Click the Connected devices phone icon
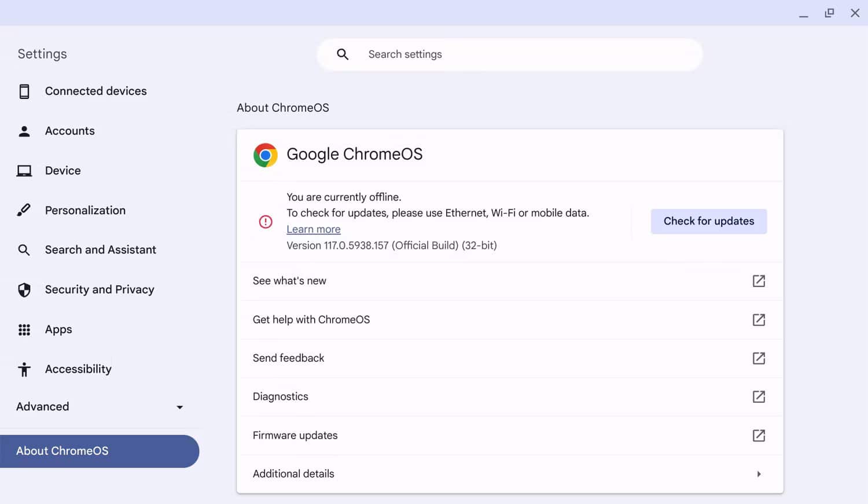Image resolution: width=868 pixels, height=504 pixels. 24,91
